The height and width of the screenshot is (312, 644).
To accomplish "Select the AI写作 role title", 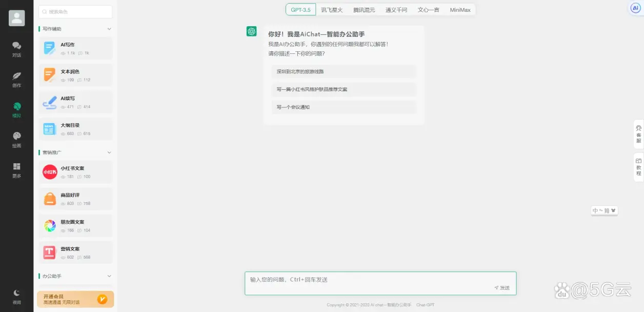I will (x=68, y=45).
